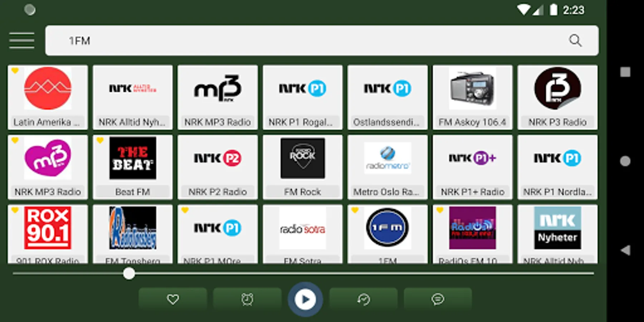
Task: Tap the Android home circle button
Action: [x=625, y=161]
